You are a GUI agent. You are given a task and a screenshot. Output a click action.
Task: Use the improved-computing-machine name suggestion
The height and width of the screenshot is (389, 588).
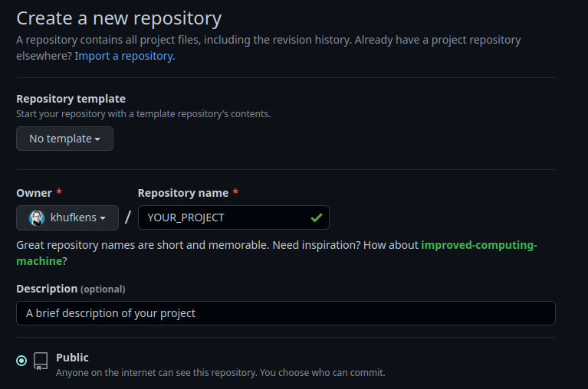tap(479, 246)
